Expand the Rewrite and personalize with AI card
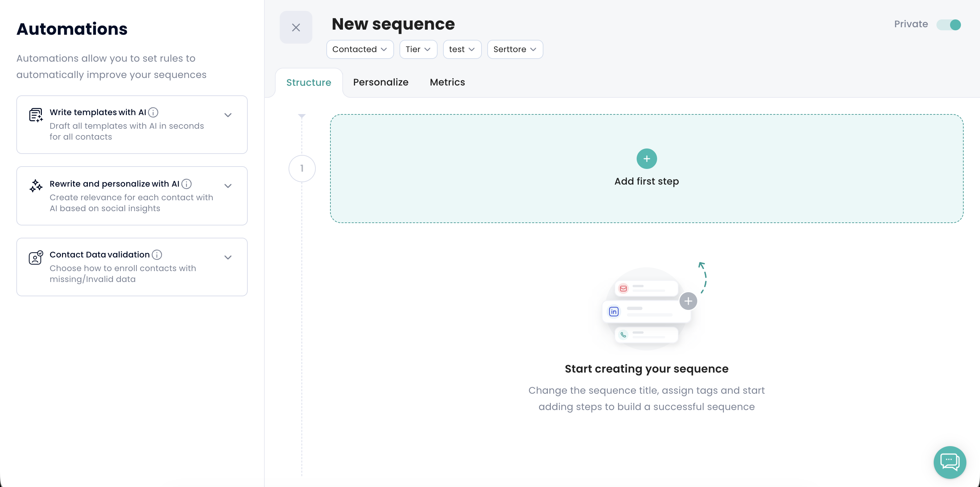 [x=228, y=186]
